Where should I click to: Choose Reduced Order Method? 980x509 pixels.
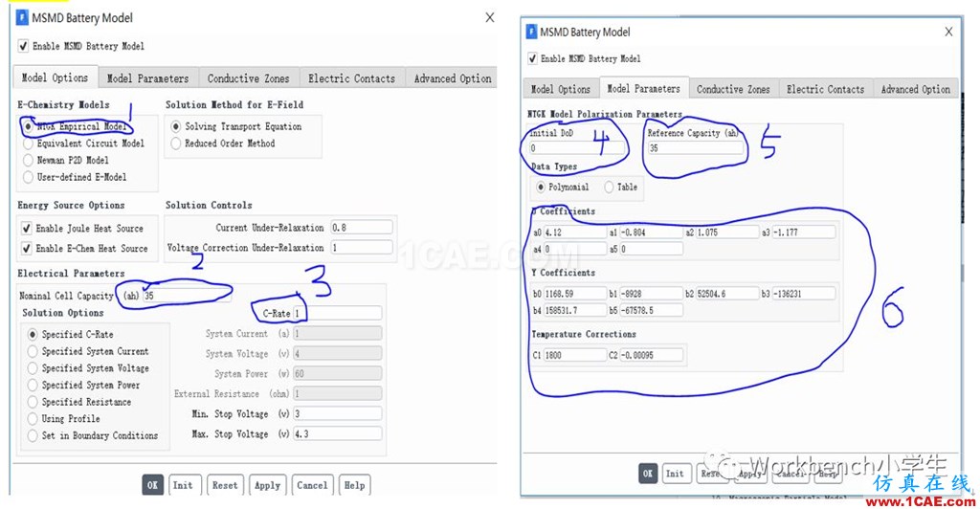click(x=176, y=144)
